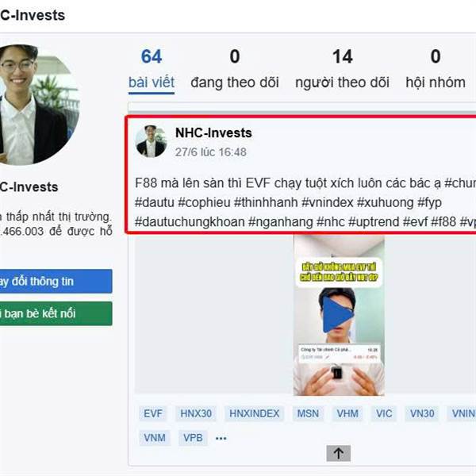Open the large NHC-Invests profile photo

(38, 105)
